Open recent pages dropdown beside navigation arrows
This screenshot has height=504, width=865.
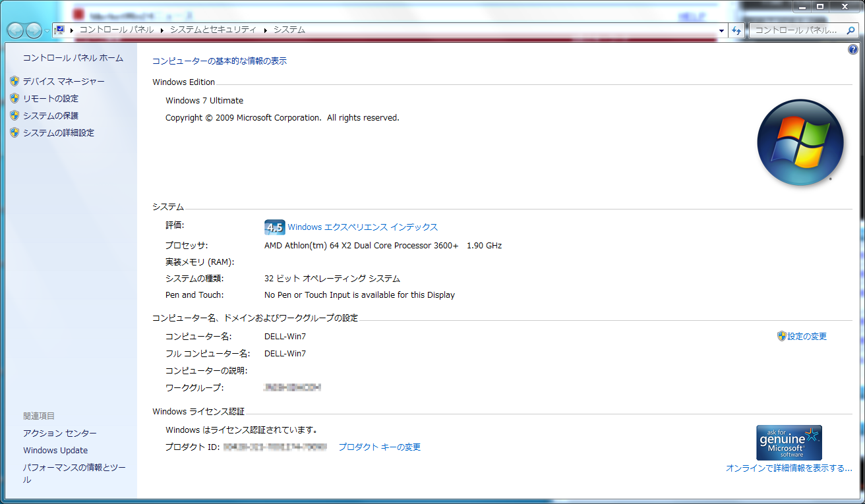(x=47, y=31)
